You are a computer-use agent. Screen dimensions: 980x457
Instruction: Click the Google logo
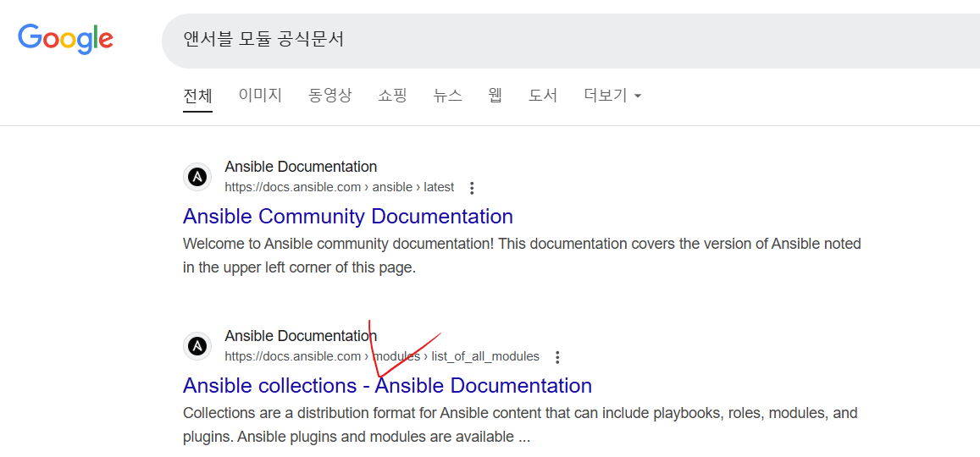tap(65, 39)
